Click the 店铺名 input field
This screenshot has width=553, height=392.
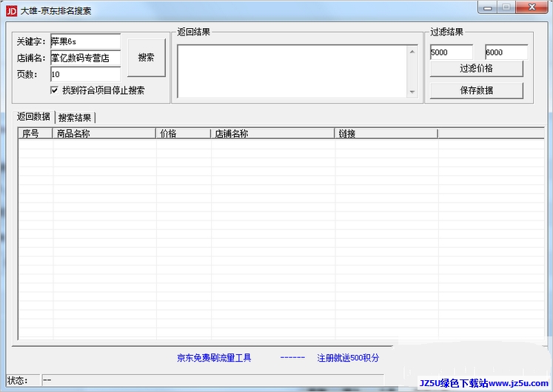[x=85, y=58]
